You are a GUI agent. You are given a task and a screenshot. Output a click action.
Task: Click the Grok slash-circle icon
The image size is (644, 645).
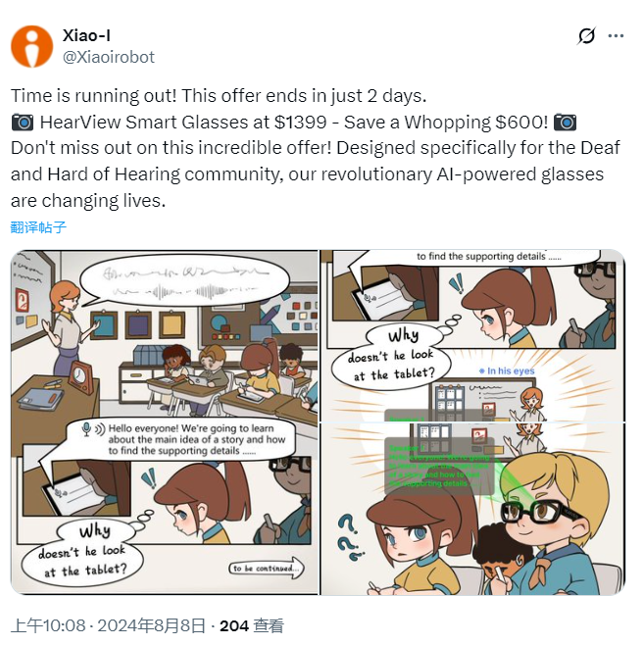(x=586, y=36)
